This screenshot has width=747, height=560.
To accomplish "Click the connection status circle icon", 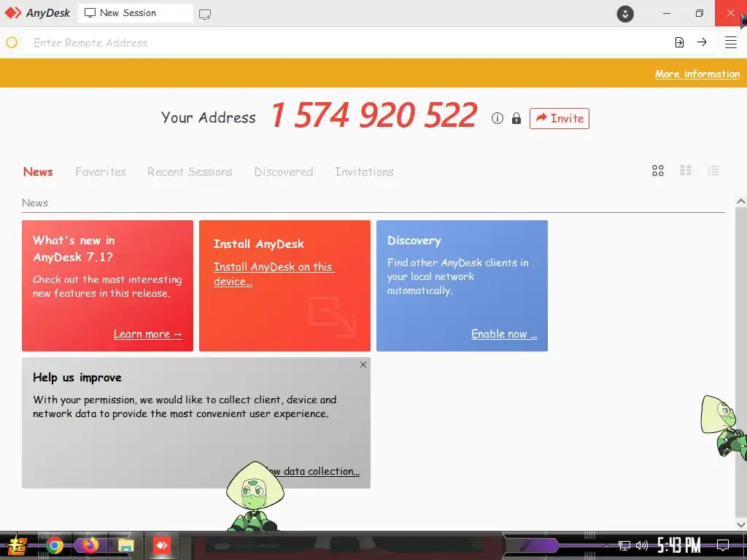I will 12,42.
